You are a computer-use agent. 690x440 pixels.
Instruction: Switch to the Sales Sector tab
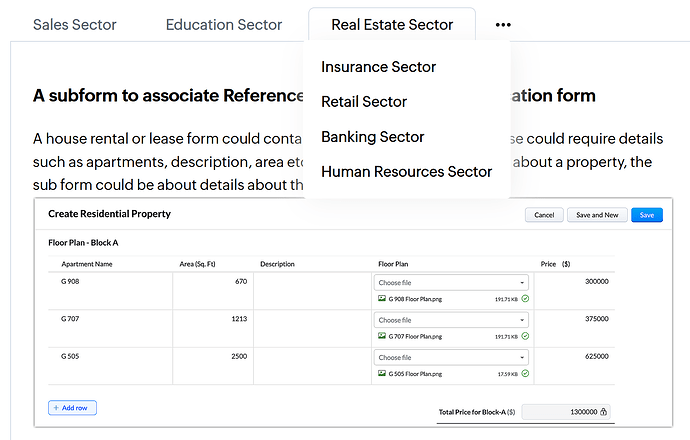pyautogui.click(x=75, y=24)
